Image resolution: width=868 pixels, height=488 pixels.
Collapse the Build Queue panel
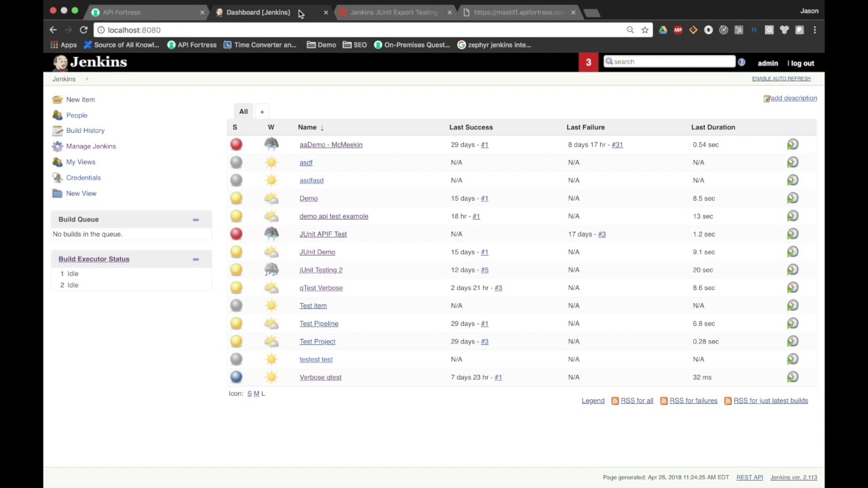[195, 220]
